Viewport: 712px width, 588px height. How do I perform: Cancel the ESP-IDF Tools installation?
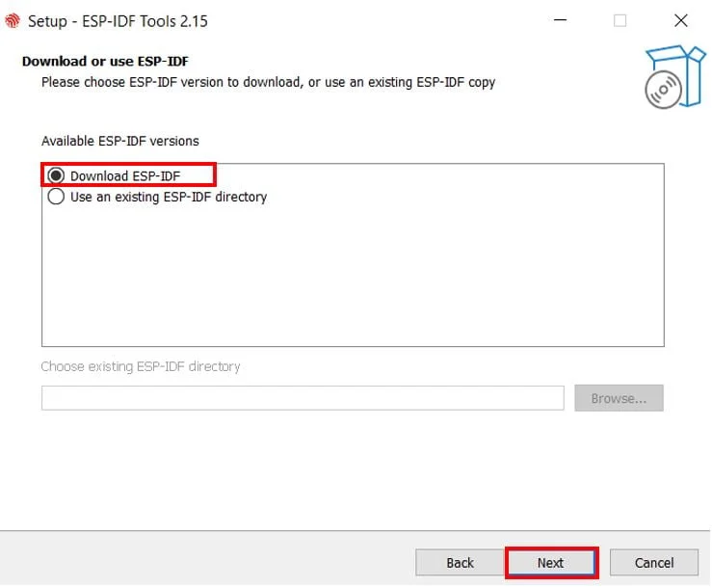[654, 563]
